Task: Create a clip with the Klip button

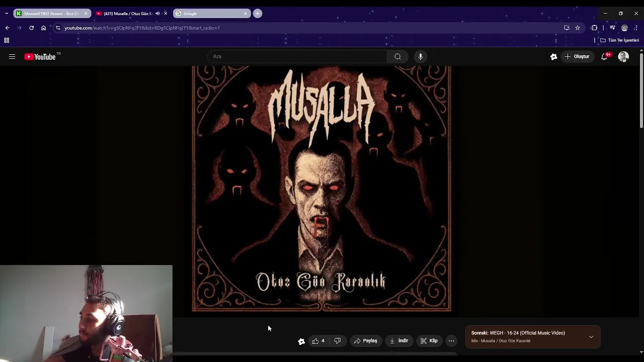Action: [429, 341]
